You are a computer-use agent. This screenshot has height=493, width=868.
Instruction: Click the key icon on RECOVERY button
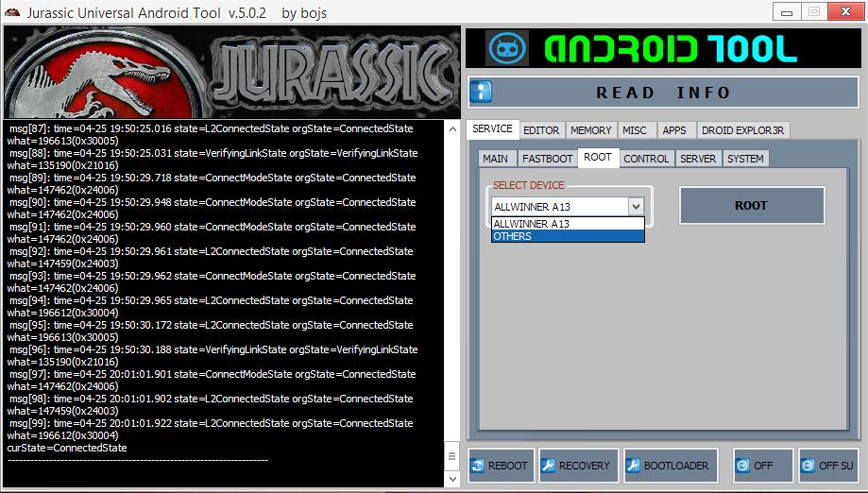point(548,466)
